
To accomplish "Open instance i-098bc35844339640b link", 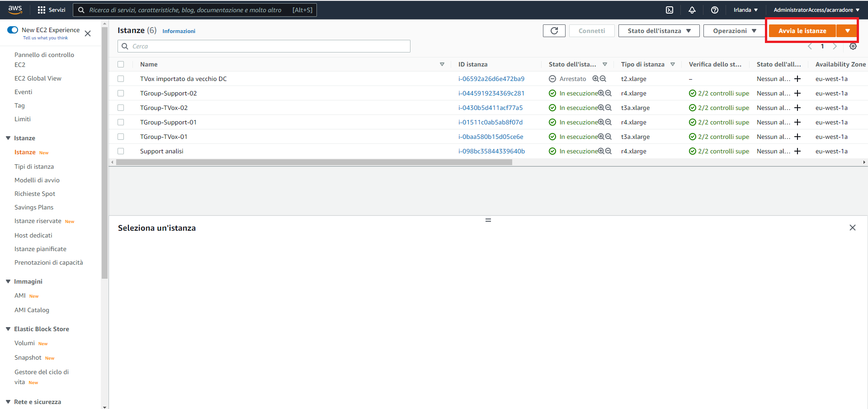I will [491, 151].
